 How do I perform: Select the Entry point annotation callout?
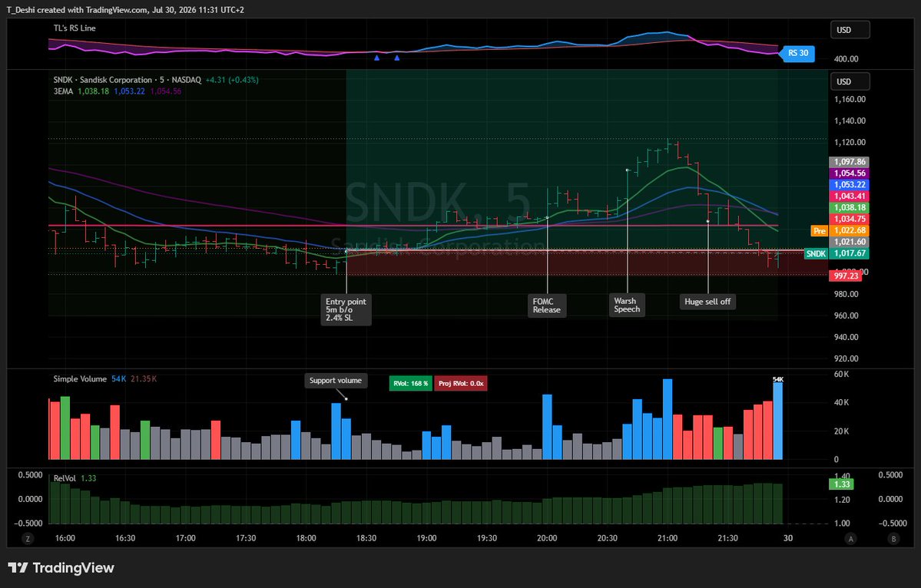(346, 309)
